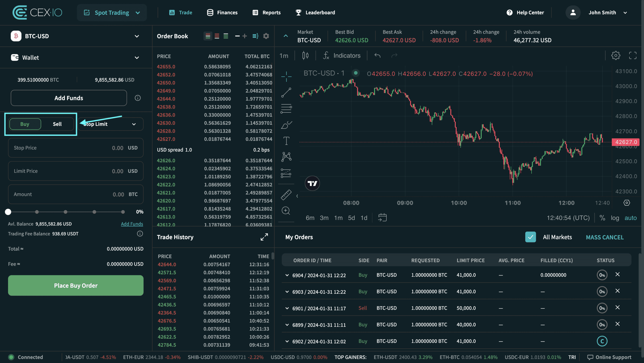The width and height of the screenshot is (644, 363).
Task: Click the wallet Add Funds button
Action: 69,98
